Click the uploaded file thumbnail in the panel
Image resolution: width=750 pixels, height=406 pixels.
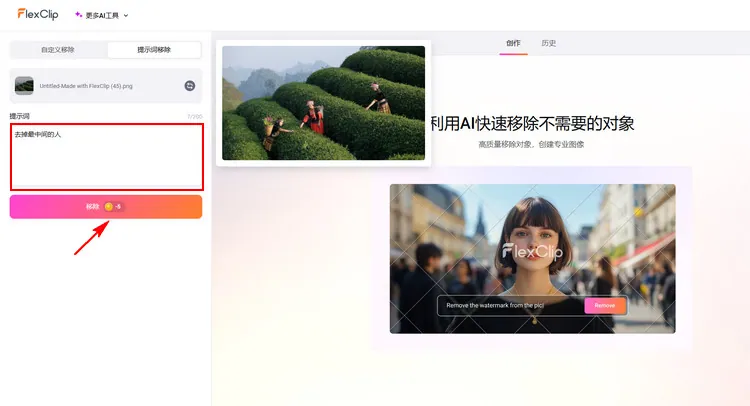pos(24,86)
